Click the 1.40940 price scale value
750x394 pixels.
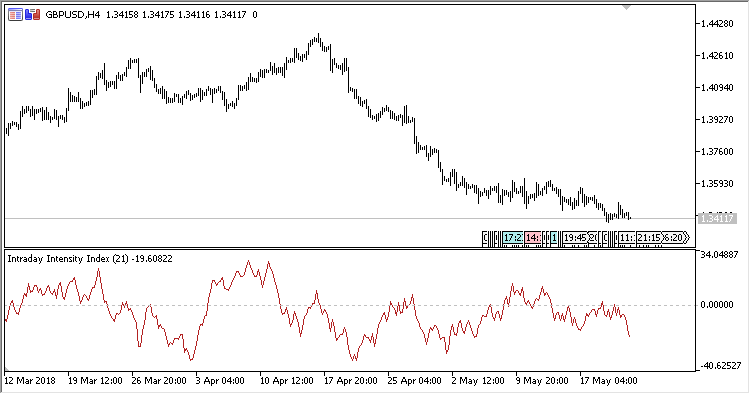click(x=717, y=88)
